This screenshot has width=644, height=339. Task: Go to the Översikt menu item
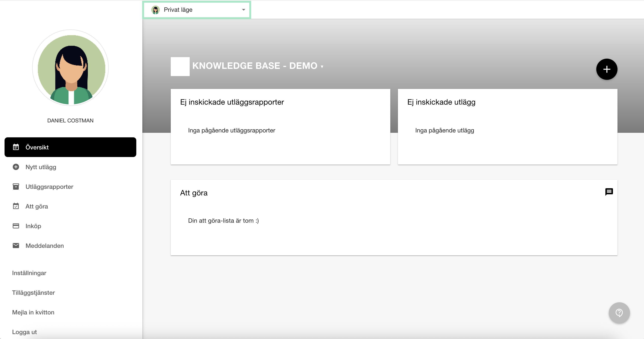pyautogui.click(x=70, y=147)
